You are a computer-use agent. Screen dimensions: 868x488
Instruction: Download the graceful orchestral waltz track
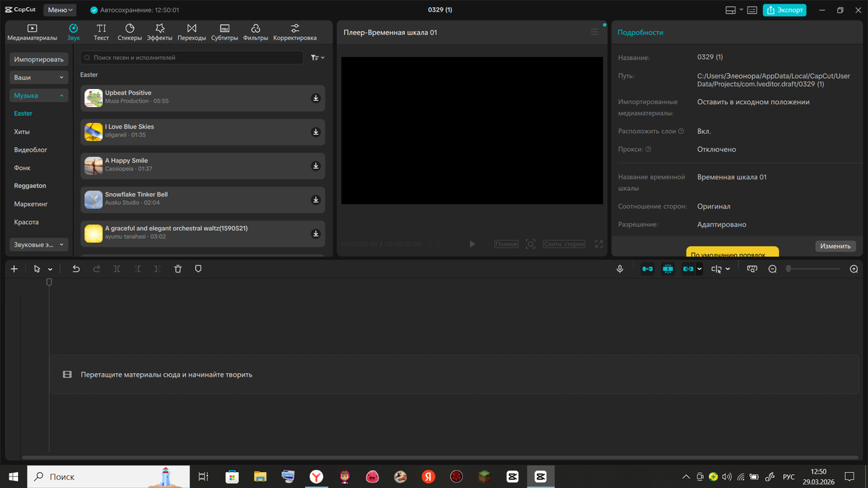click(x=315, y=234)
